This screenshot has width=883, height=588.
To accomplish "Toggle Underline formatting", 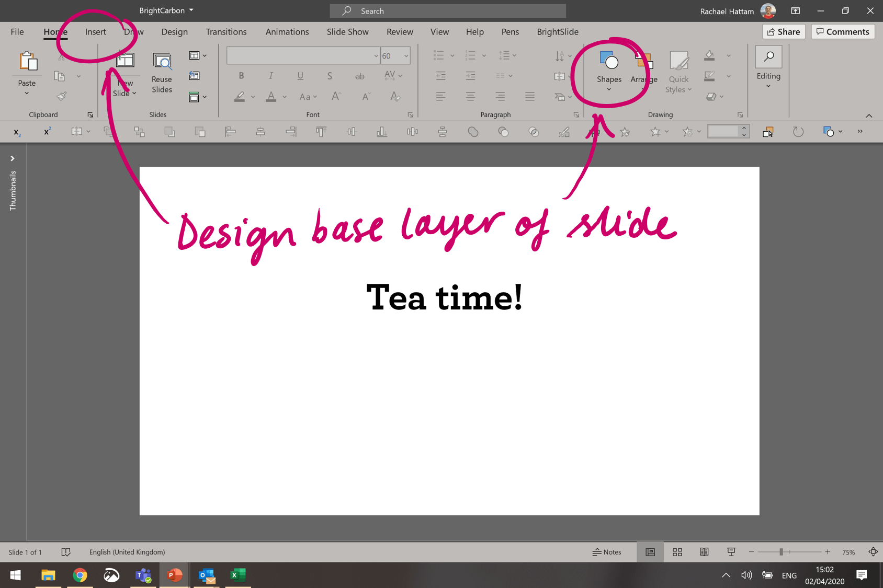I will (x=300, y=76).
